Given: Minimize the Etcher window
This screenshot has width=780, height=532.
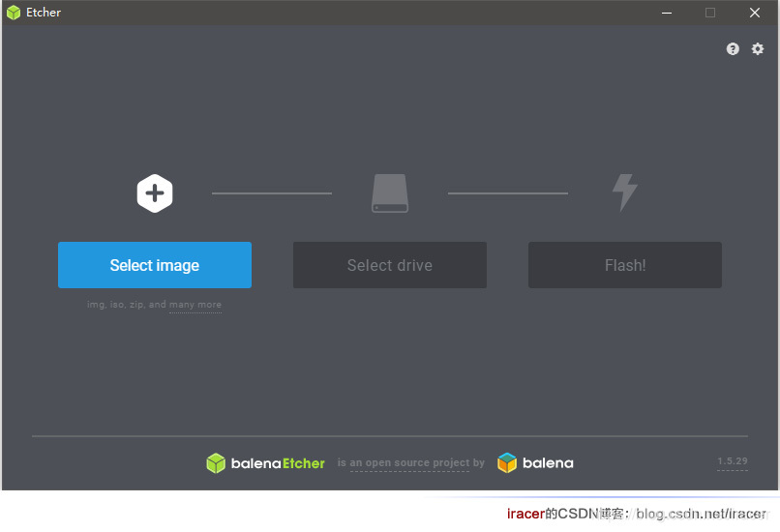Looking at the screenshot, I should tap(667, 13).
